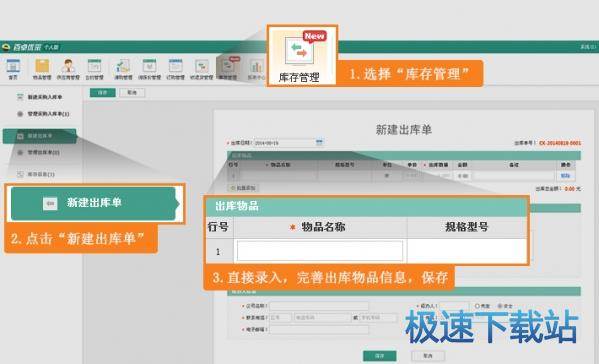The width and height of the screenshot is (599, 364).
Task: Select 新建出库单 in the left sidebar list
Action: (39, 136)
